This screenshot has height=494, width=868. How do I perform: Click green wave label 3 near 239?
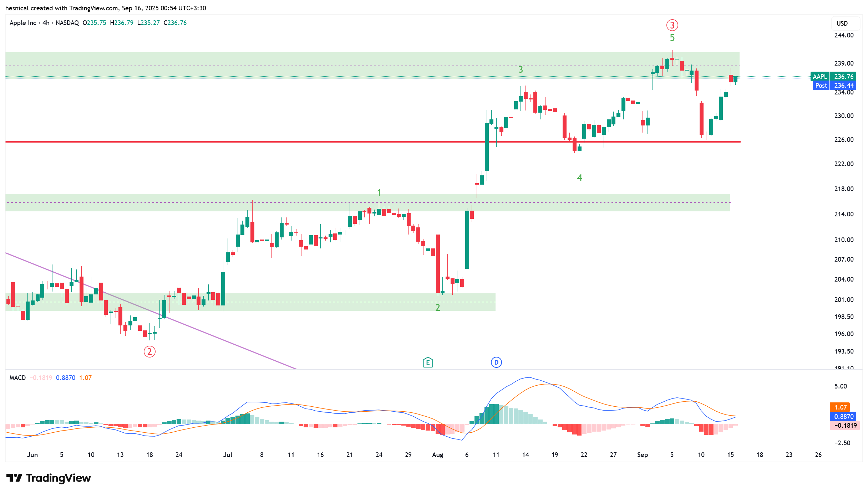521,70
